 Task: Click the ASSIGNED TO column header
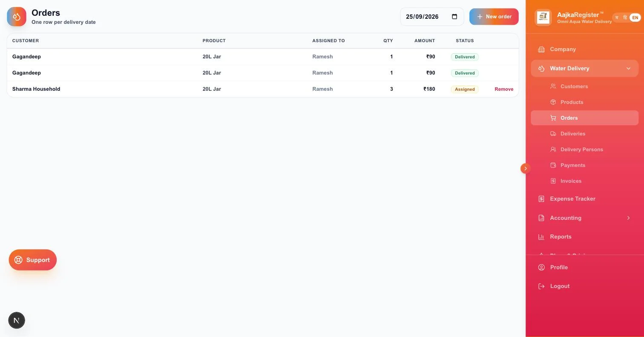tap(329, 41)
